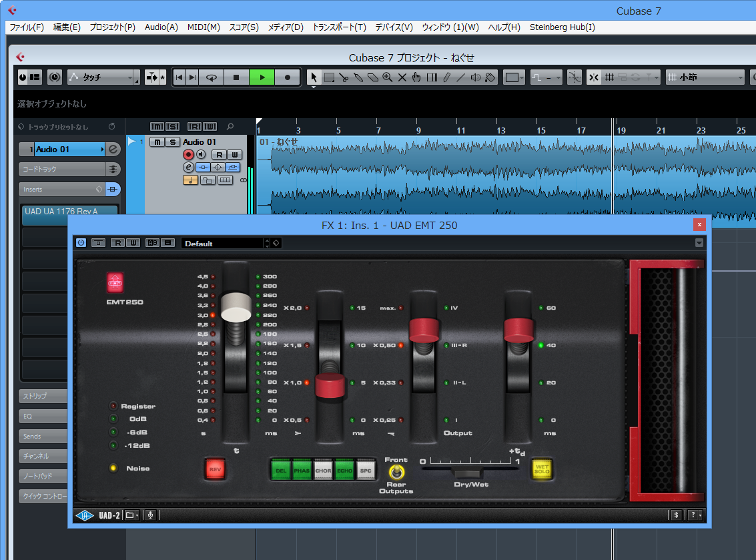The height and width of the screenshot is (560, 756).
Task: Toggle Read automation in plugin window
Action: [x=117, y=242]
